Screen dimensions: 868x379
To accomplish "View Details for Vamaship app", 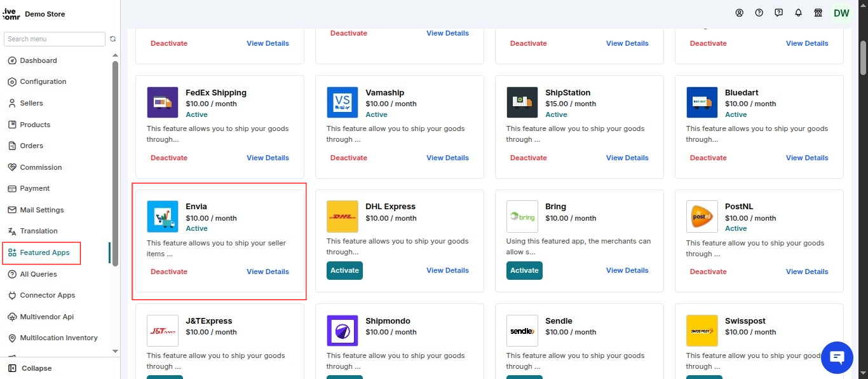I will pyautogui.click(x=447, y=158).
